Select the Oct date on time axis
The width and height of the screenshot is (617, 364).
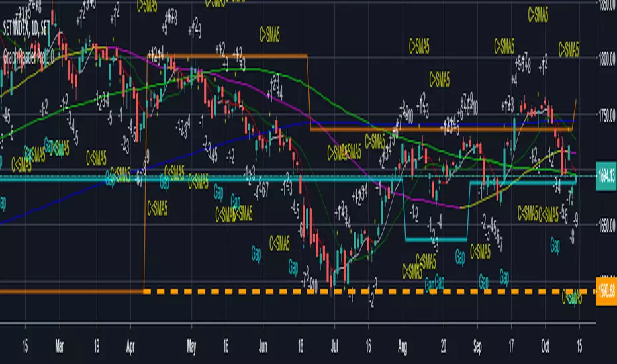tap(546, 346)
